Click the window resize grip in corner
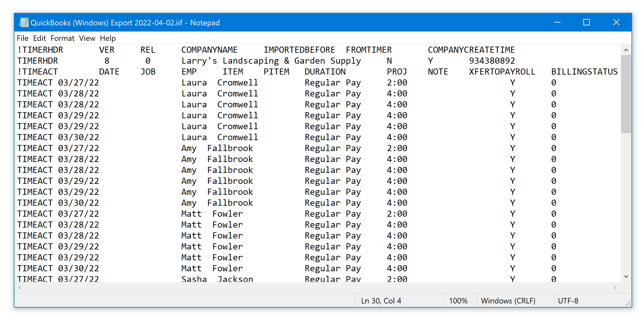The image size is (644, 324). (x=627, y=303)
